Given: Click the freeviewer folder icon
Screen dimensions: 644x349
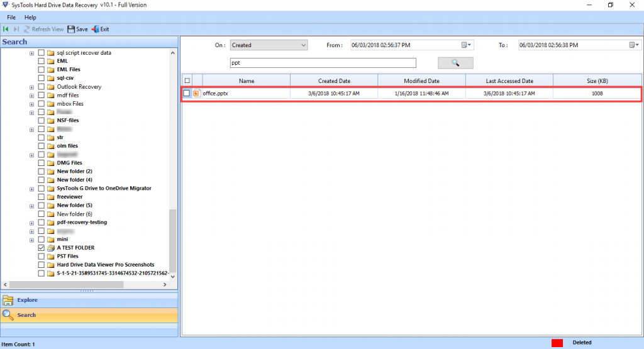Looking at the screenshot, I should (x=51, y=197).
